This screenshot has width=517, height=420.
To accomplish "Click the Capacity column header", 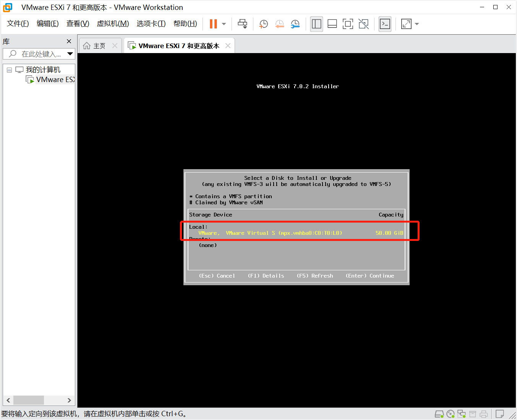I will [391, 215].
